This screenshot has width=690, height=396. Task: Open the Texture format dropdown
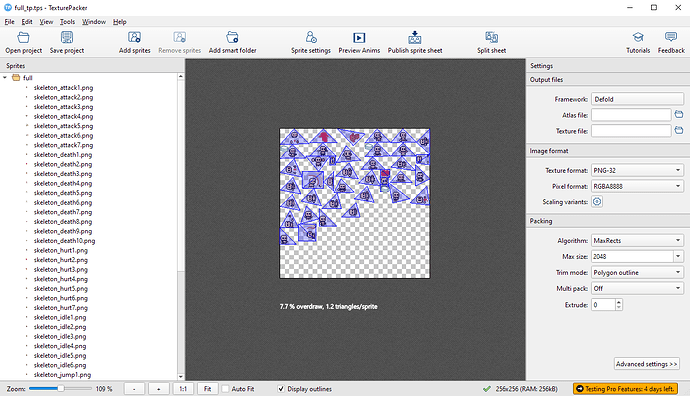tap(638, 170)
